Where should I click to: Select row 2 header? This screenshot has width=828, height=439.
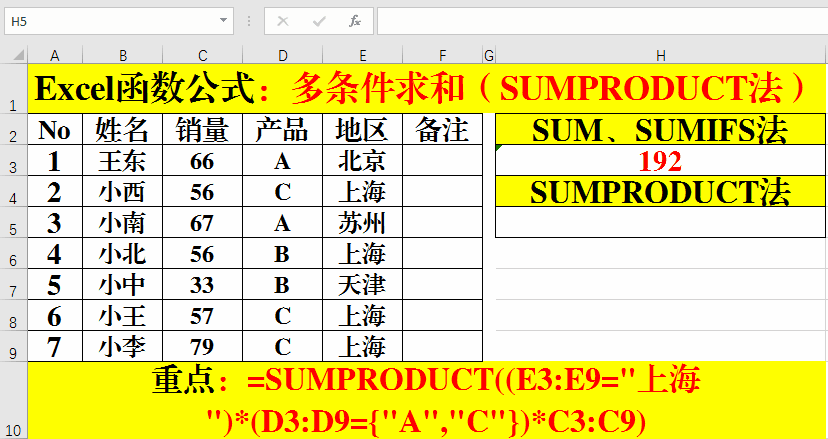pos(14,129)
